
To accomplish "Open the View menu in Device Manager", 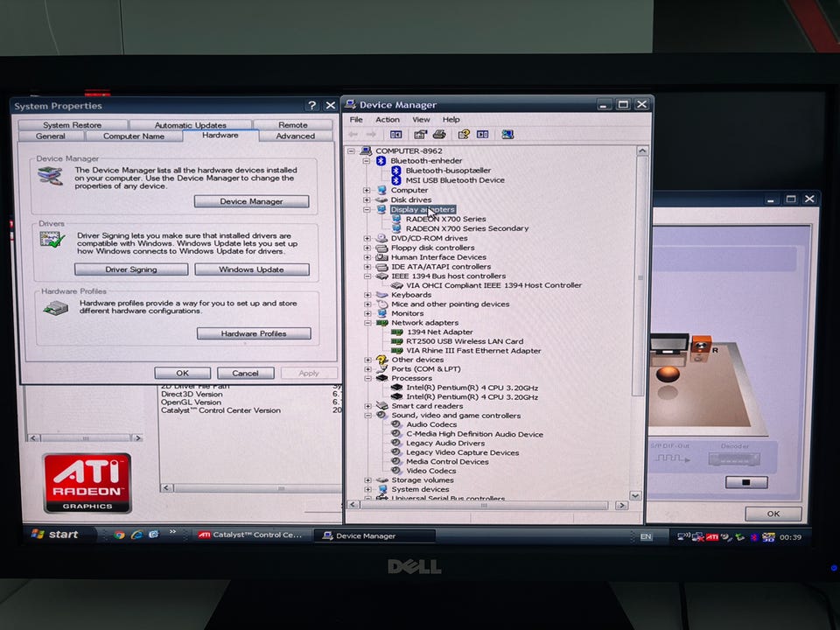I will pos(421,120).
